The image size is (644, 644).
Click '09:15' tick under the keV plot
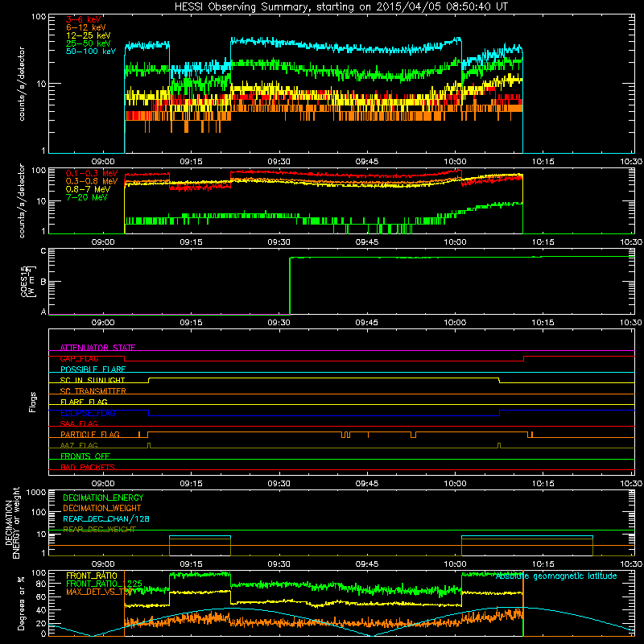click(x=191, y=162)
